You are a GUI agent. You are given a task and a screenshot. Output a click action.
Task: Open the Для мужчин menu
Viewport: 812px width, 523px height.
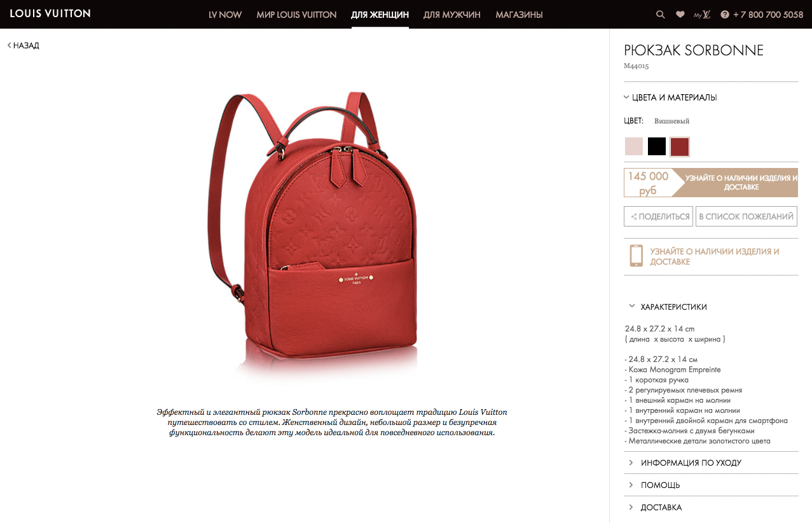[x=452, y=15]
